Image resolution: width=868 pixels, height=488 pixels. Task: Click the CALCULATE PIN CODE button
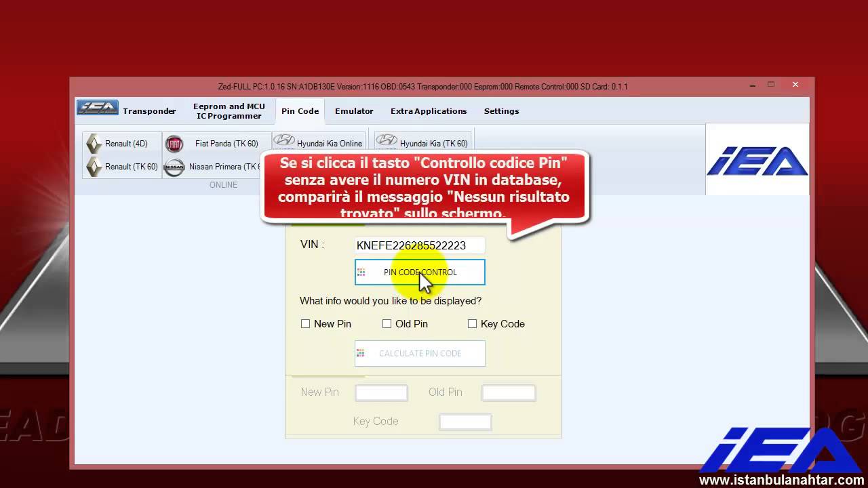[420, 353]
